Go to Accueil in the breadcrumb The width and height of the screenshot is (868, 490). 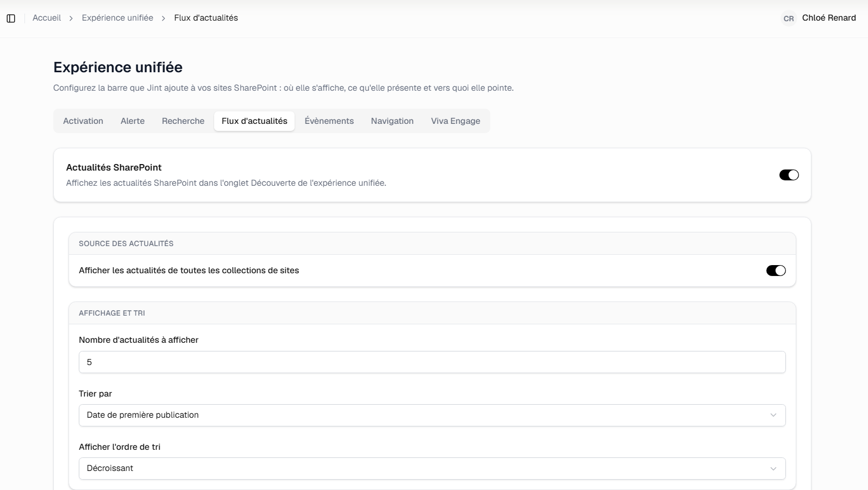47,18
